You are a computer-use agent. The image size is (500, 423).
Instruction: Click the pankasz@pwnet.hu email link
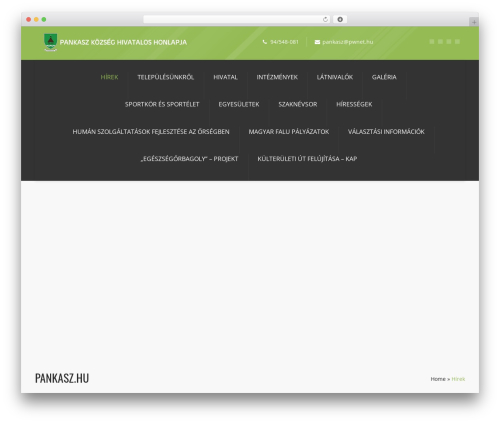(x=348, y=42)
